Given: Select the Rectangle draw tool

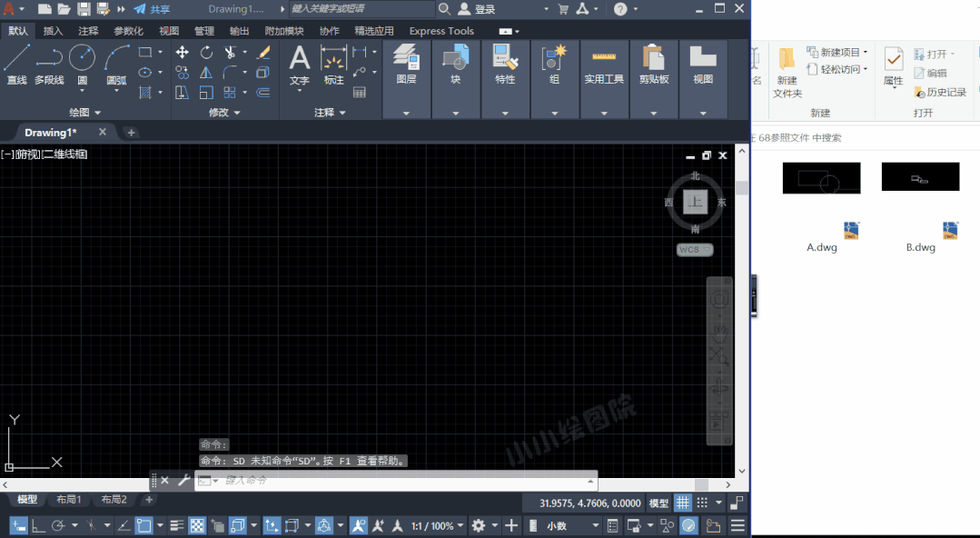Looking at the screenshot, I should [x=145, y=53].
